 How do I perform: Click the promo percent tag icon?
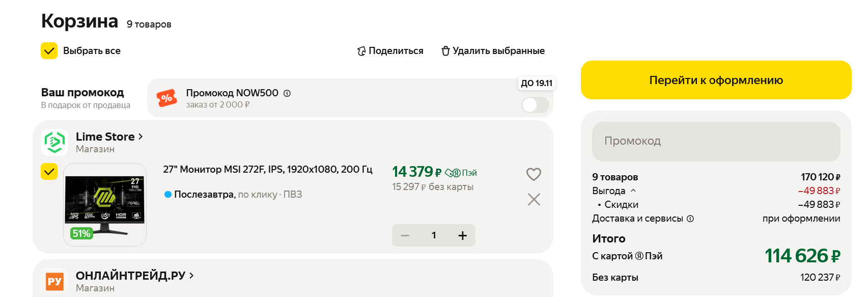tap(166, 98)
